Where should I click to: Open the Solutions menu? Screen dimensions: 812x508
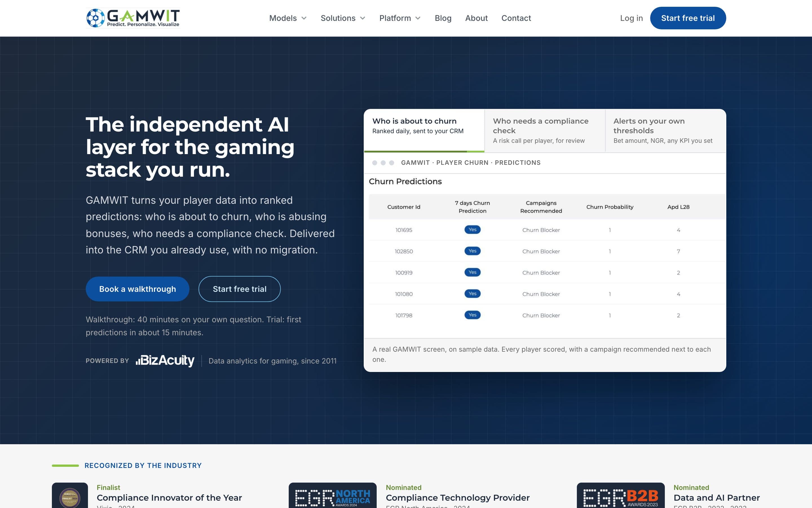343,18
